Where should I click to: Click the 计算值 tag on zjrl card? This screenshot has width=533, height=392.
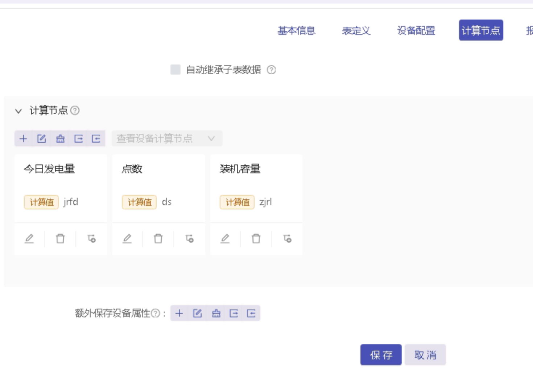[x=237, y=202]
